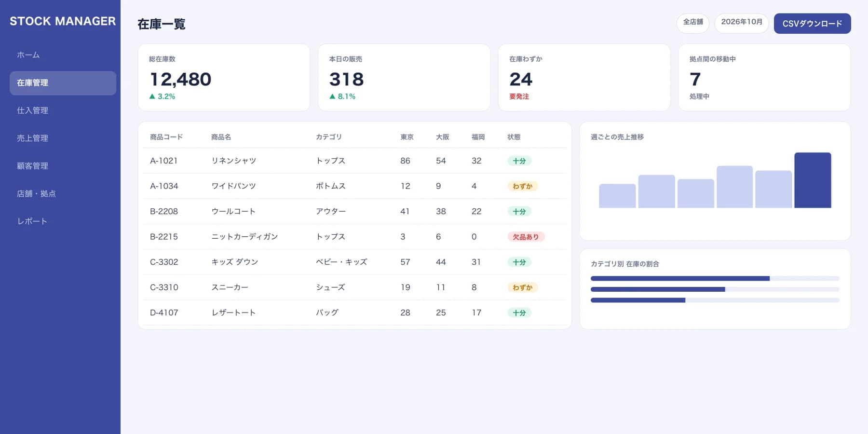
Task: Open the レポート sidebar item
Action: point(63,221)
